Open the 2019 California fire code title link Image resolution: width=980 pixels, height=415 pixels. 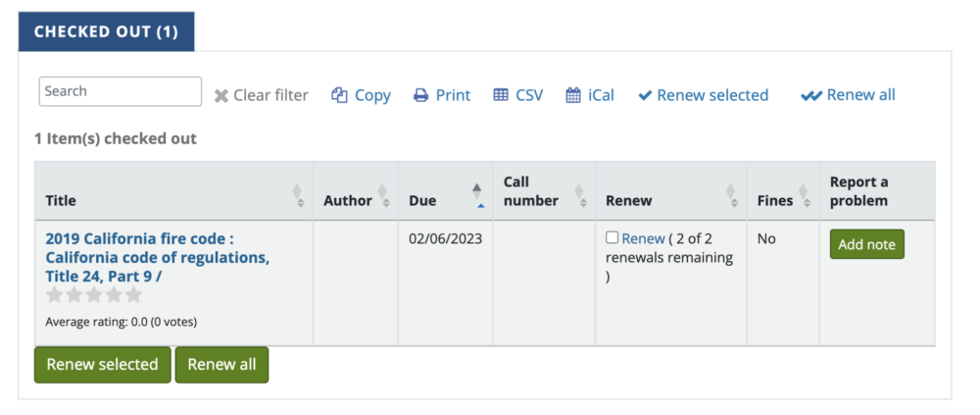click(x=158, y=257)
